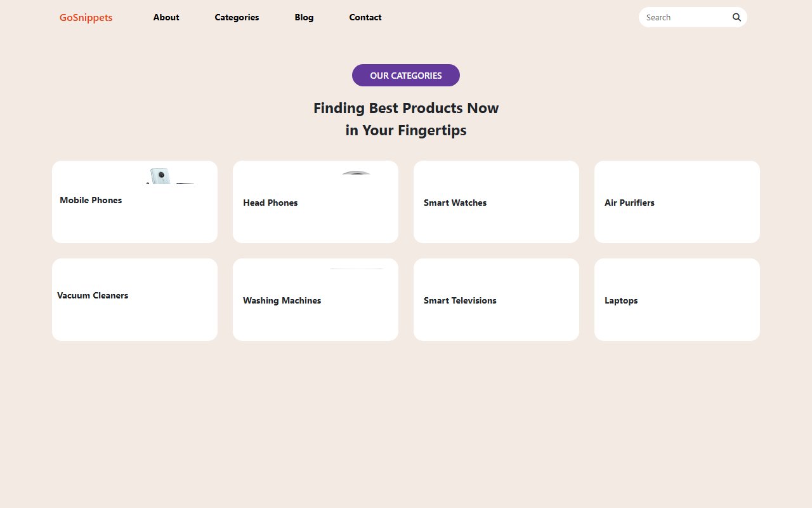Open the Contact page
This screenshot has height=508, width=812.
[x=365, y=17]
